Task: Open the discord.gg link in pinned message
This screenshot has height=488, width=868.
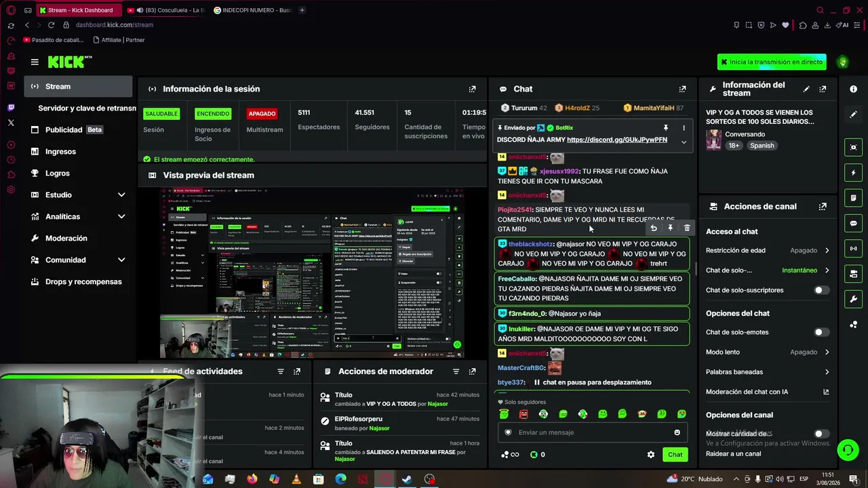Action: [x=617, y=140]
